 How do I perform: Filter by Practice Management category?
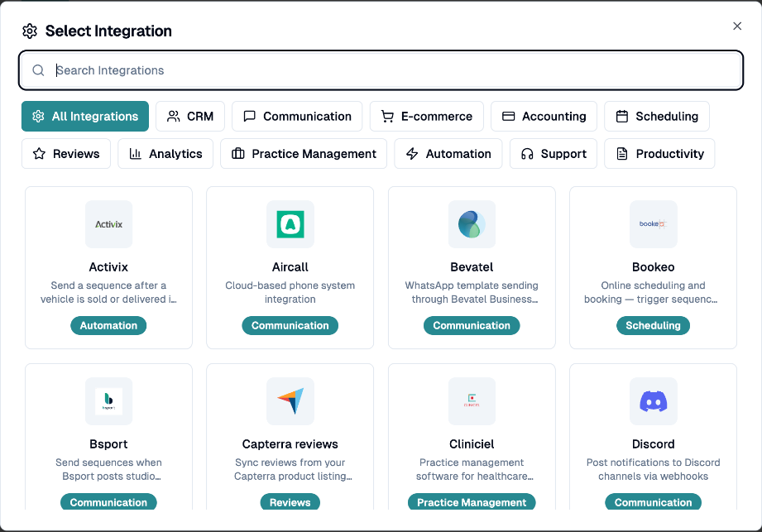click(304, 154)
